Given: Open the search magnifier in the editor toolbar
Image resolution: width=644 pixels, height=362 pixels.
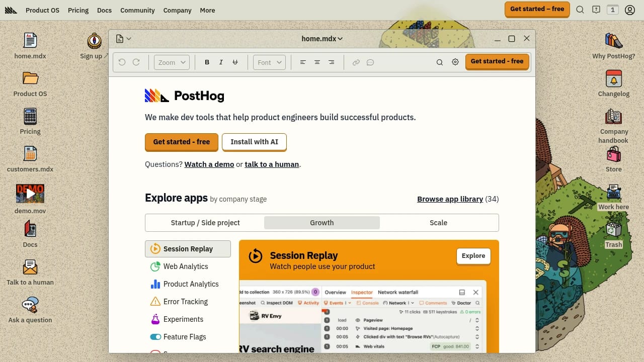Looking at the screenshot, I should tap(439, 62).
